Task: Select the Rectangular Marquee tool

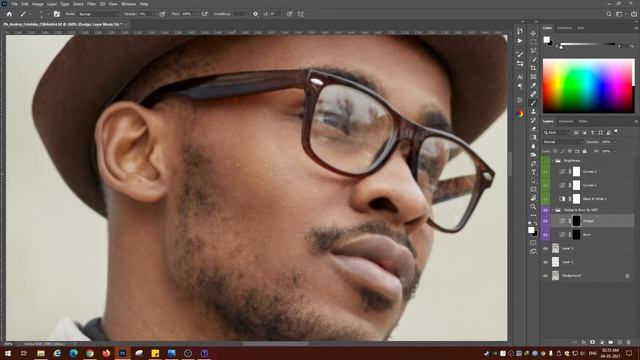Action: (533, 42)
